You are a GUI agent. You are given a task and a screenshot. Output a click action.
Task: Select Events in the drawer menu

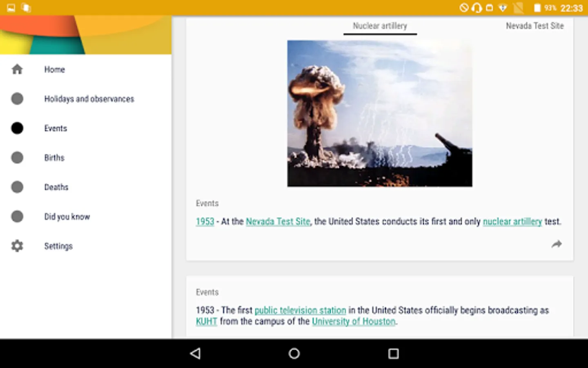86,128
